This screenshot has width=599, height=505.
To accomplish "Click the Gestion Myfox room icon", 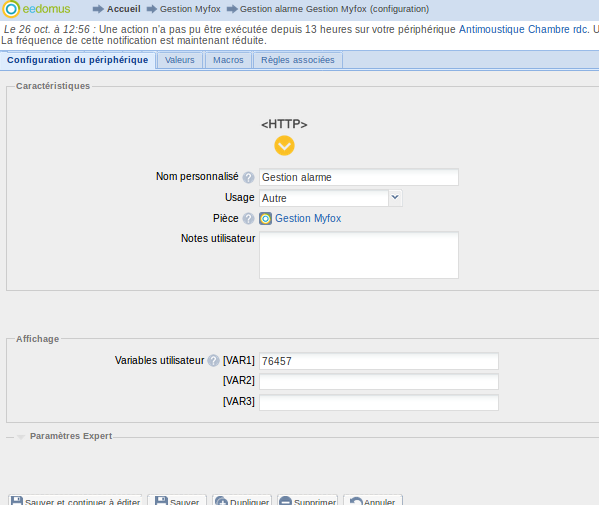I will click(x=266, y=219).
